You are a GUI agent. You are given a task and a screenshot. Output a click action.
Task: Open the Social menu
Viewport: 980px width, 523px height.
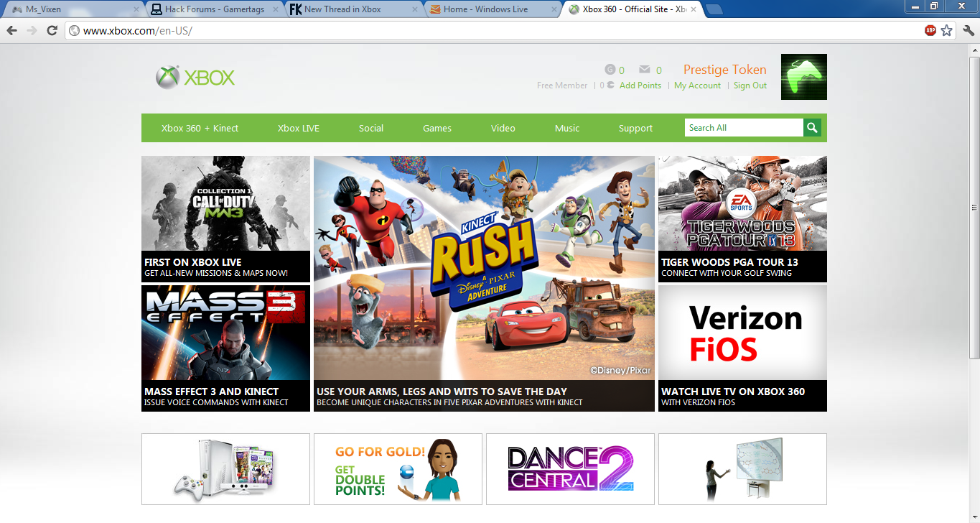tap(371, 128)
